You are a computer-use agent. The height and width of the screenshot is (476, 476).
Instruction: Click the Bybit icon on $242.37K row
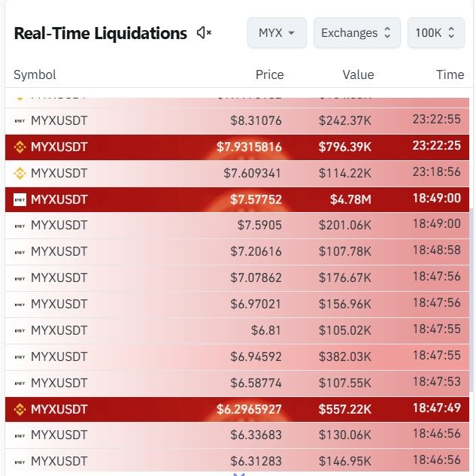[x=20, y=121]
